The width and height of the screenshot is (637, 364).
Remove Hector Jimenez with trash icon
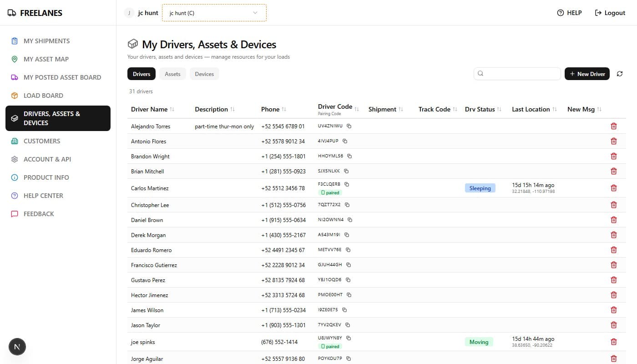[613, 295]
